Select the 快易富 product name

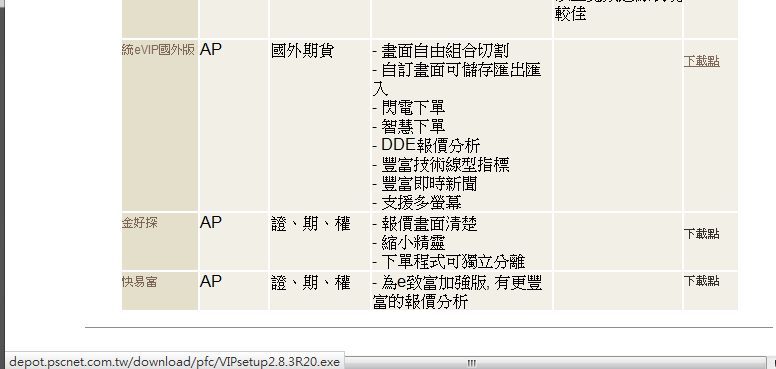coord(140,281)
